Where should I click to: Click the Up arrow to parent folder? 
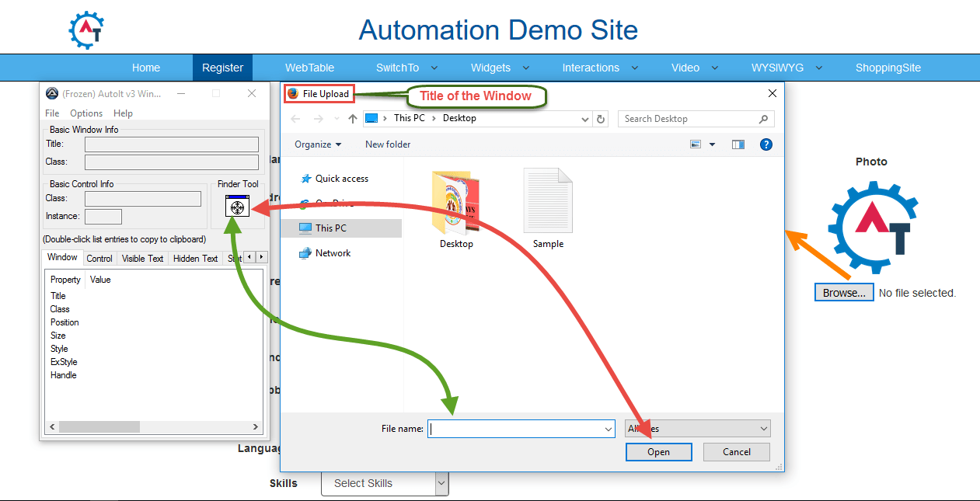pos(353,118)
